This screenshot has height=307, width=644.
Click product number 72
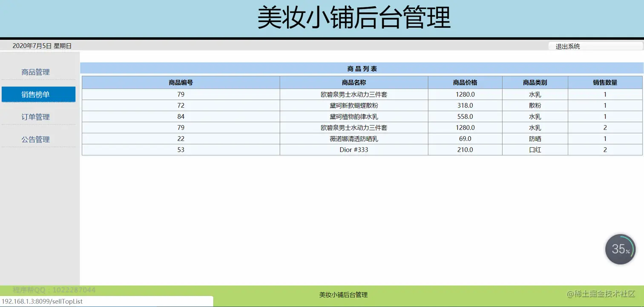(181, 106)
